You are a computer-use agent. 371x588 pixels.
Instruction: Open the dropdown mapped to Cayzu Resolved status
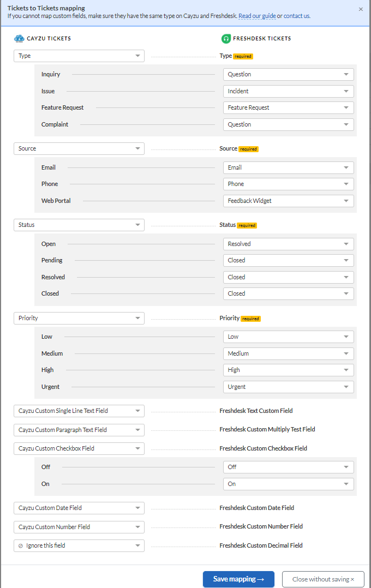coord(289,277)
